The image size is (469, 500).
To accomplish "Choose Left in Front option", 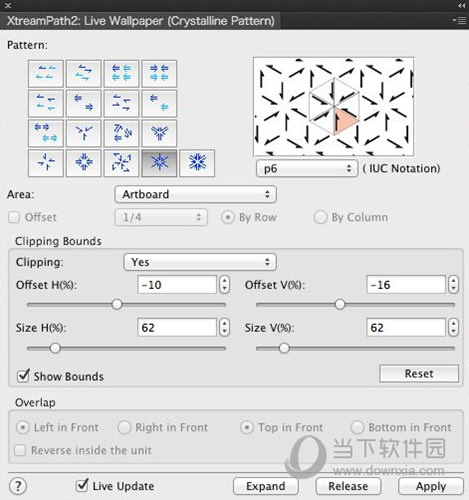I will tap(23, 427).
